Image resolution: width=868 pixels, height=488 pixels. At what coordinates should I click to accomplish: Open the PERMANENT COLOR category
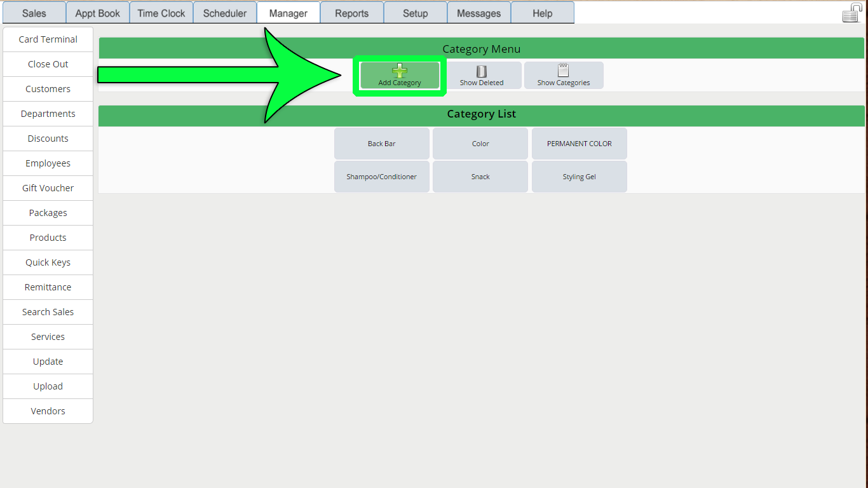click(580, 144)
